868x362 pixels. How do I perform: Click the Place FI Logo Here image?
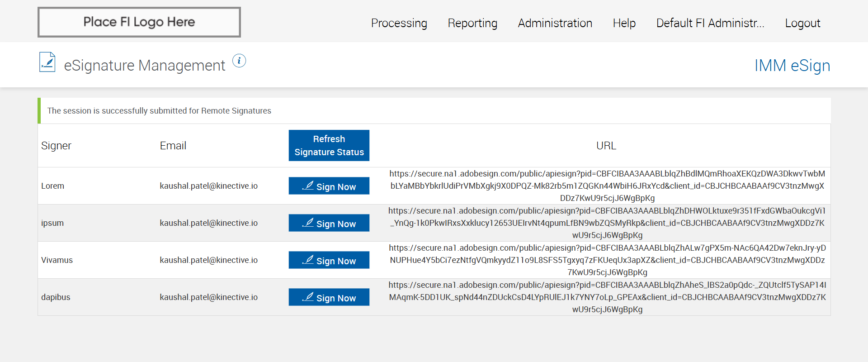tap(139, 22)
